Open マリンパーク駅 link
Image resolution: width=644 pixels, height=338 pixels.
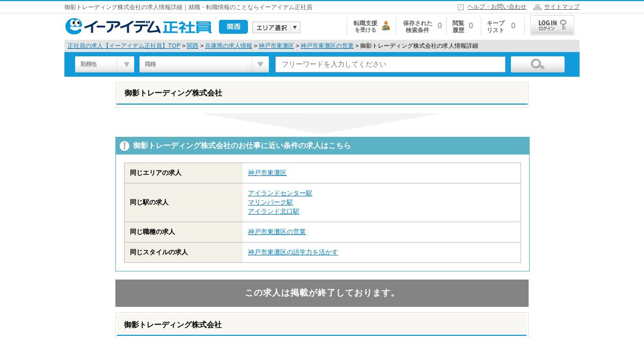270,202
